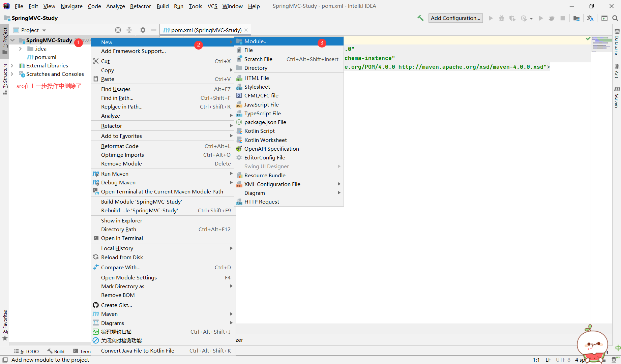Expand Run Maven submenu

[x=163, y=174]
